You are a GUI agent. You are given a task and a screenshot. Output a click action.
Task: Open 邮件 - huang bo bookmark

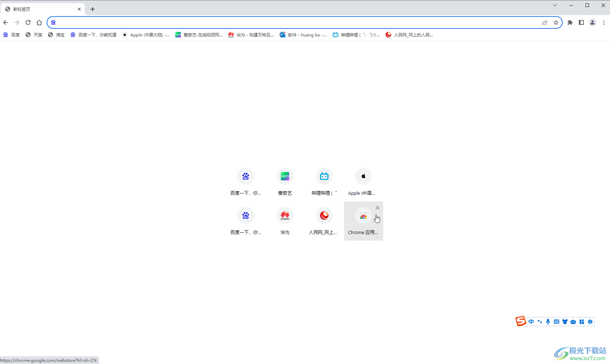(304, 35)
